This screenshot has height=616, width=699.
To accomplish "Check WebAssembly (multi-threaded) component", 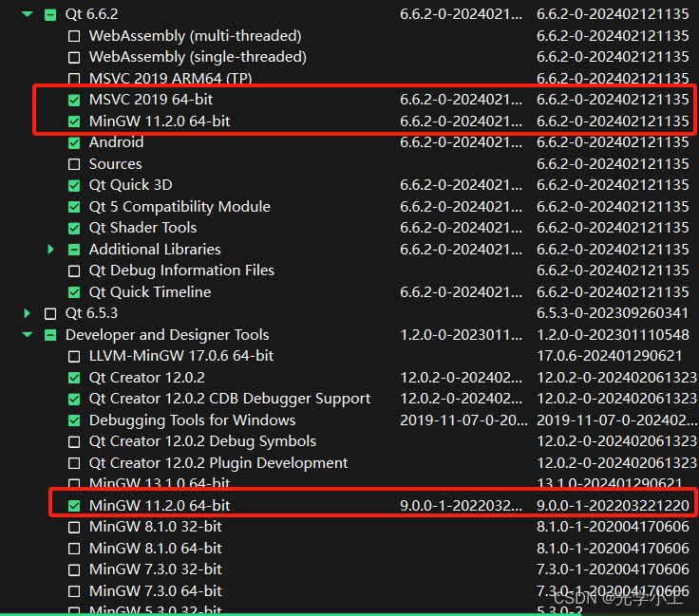I will pos(74,36).
